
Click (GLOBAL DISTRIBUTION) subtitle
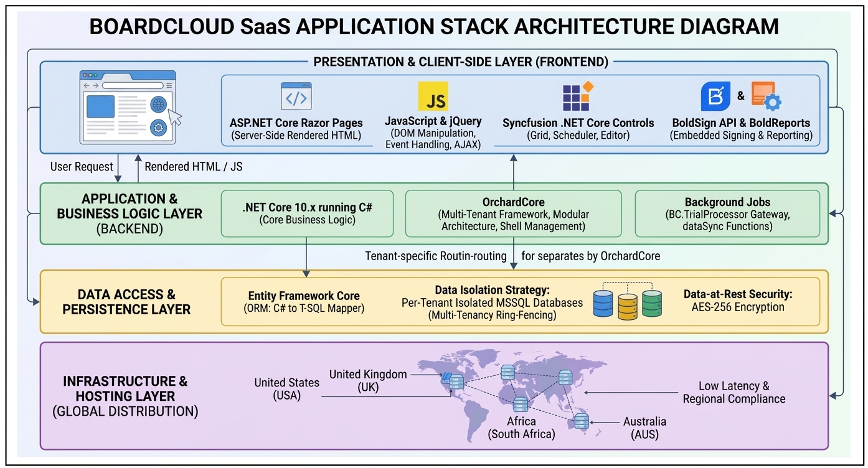(125, 411)
